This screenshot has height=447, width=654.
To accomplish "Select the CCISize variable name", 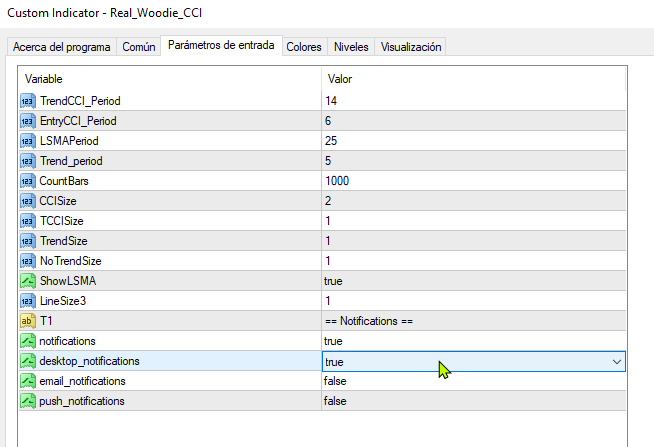I will 58,201.
